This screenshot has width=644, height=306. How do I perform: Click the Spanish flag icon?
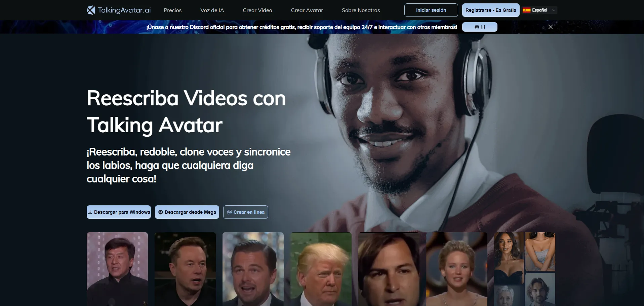pyautogui.click(x=526, y=10)
